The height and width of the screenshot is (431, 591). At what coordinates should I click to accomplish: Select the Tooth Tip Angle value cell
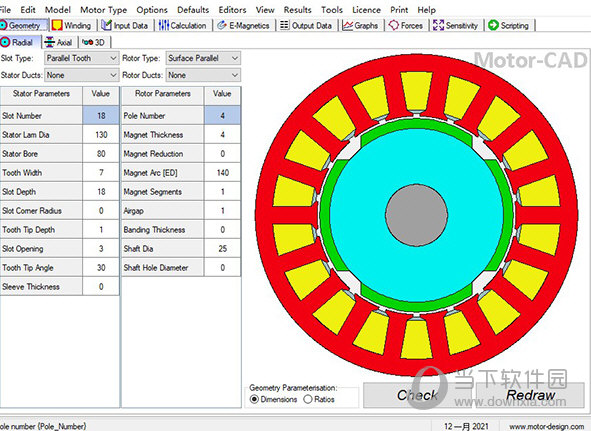click(x=101, y=267)
